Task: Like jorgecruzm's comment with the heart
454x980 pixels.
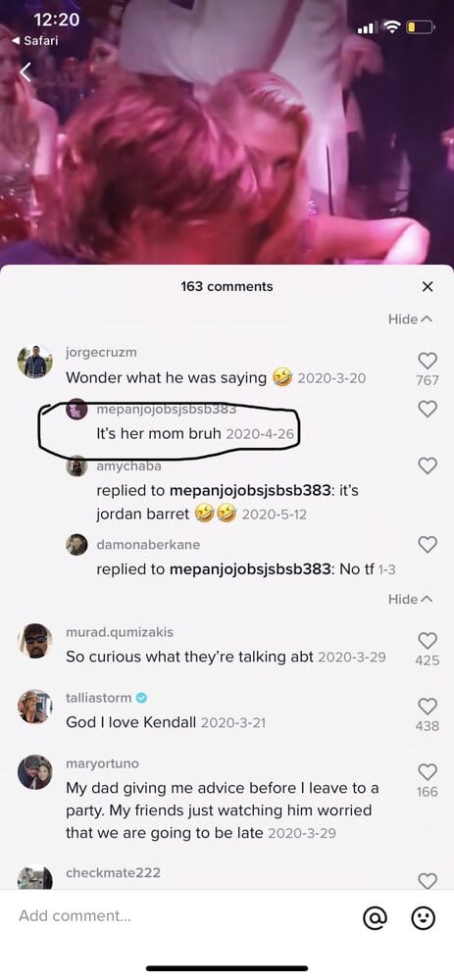Action: [x=428, y=360]
